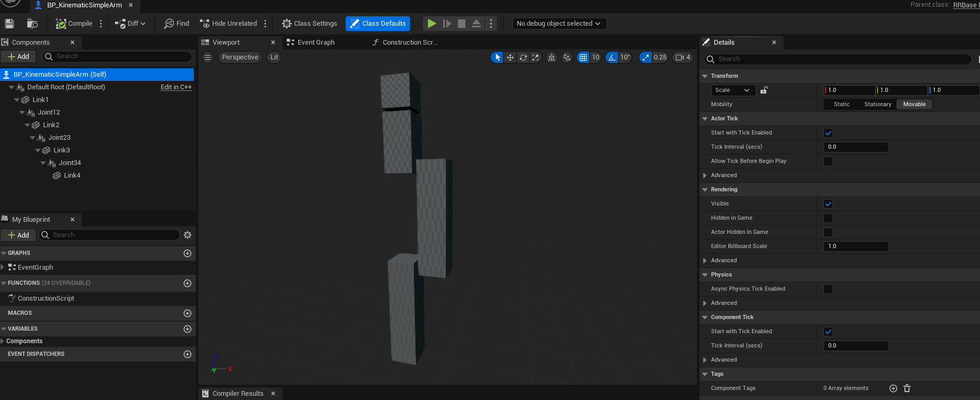This screenshot has height=400, width=980.
Task: Open the Compiler Results tab
Action: click(238, 394)
